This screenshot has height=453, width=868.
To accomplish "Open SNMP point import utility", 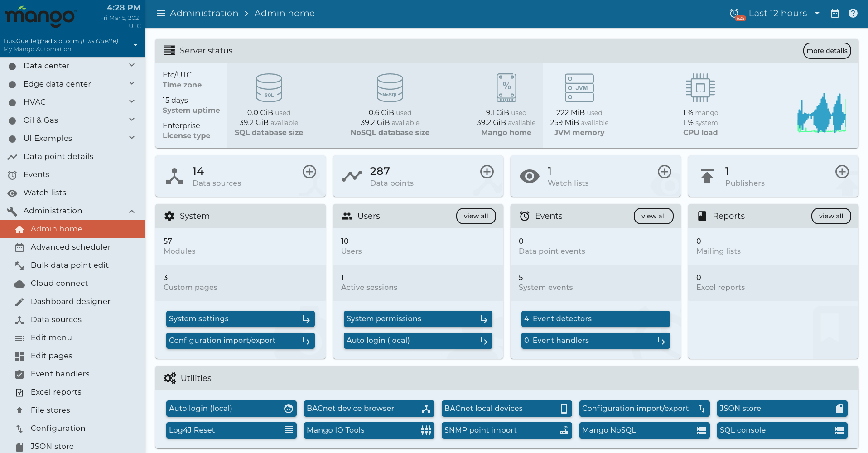I will 506,430.
